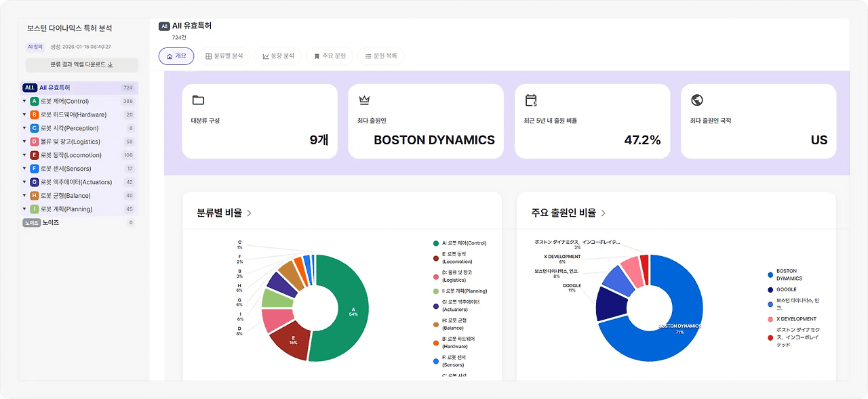Image resolution: width=868 pixels, height=399 pixels.
Task: Click the G badge for 로봇 액추에이터(Actuators)
Action: click(x=35, y=182)
